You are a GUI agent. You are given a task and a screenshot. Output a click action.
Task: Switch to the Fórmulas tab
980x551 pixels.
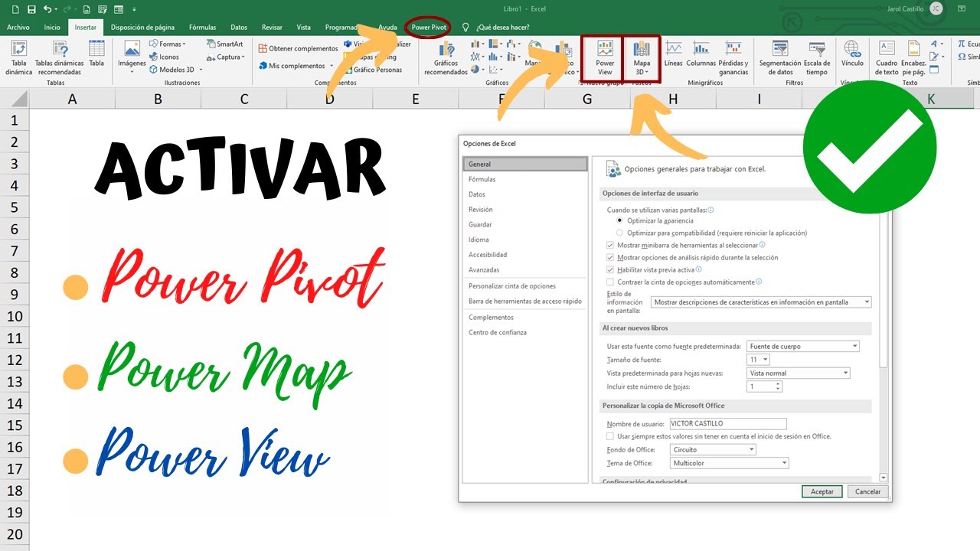point(203,27)
